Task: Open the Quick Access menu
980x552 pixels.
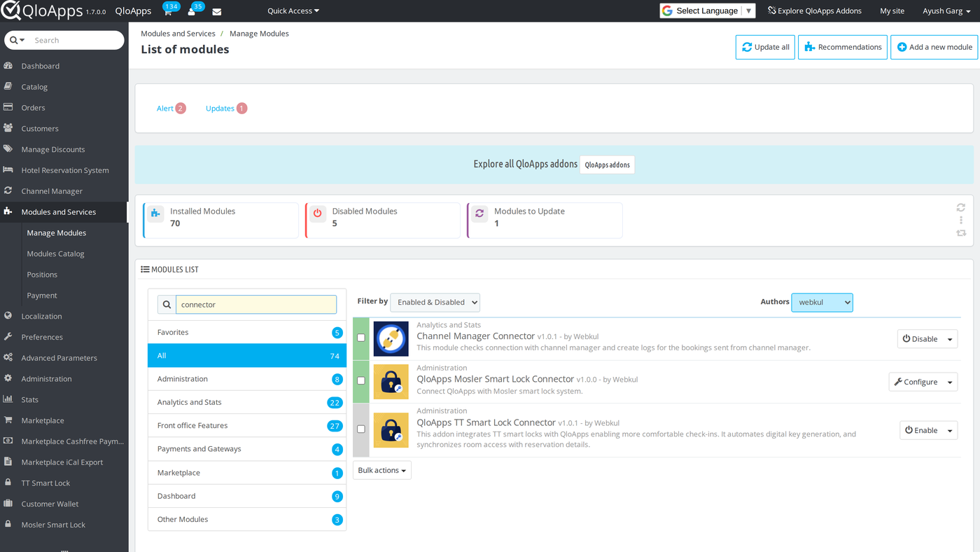Action: (293, 11)
